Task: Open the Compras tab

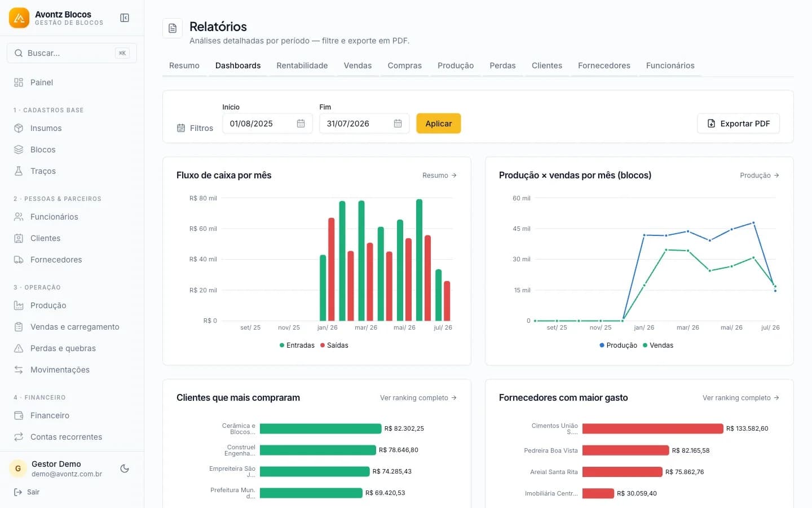Action: 404,65
